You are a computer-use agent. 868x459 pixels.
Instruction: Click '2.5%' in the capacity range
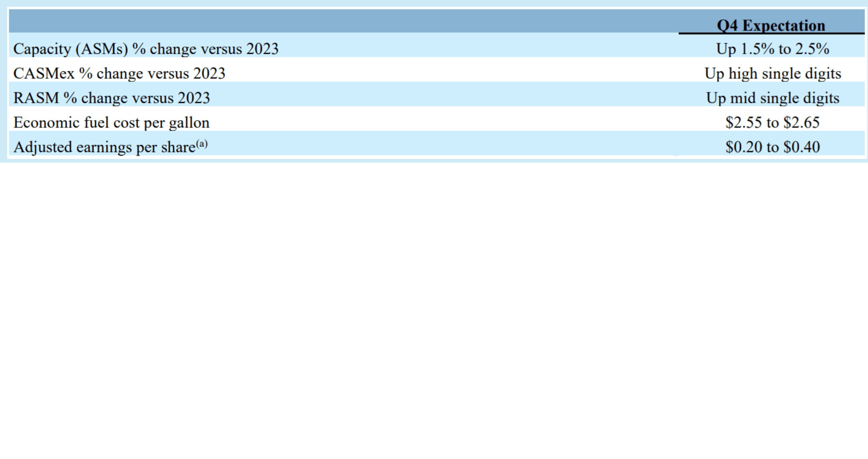click(x=812, y=49)
